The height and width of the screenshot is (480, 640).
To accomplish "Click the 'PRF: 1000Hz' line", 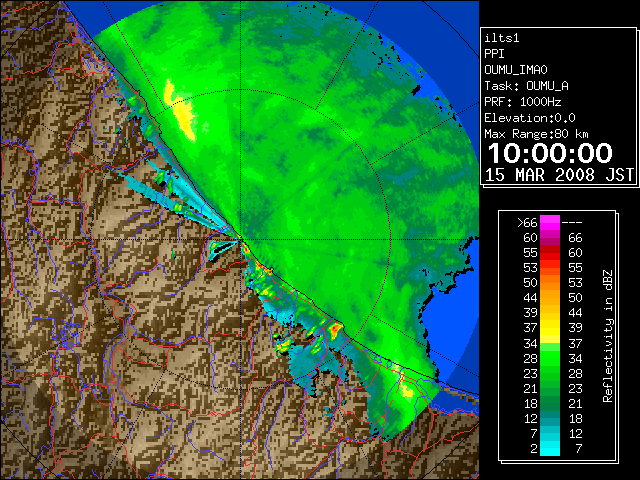I will [x=522, y=102].
